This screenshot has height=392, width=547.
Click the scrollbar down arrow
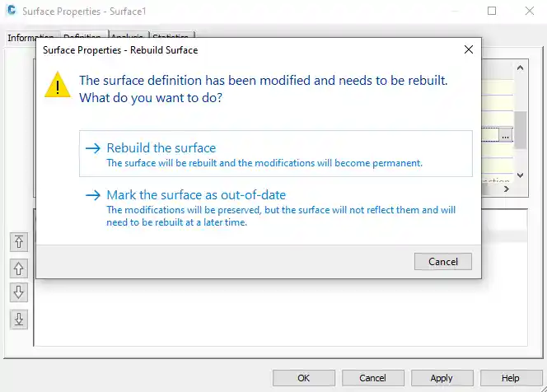pos(521,175)
